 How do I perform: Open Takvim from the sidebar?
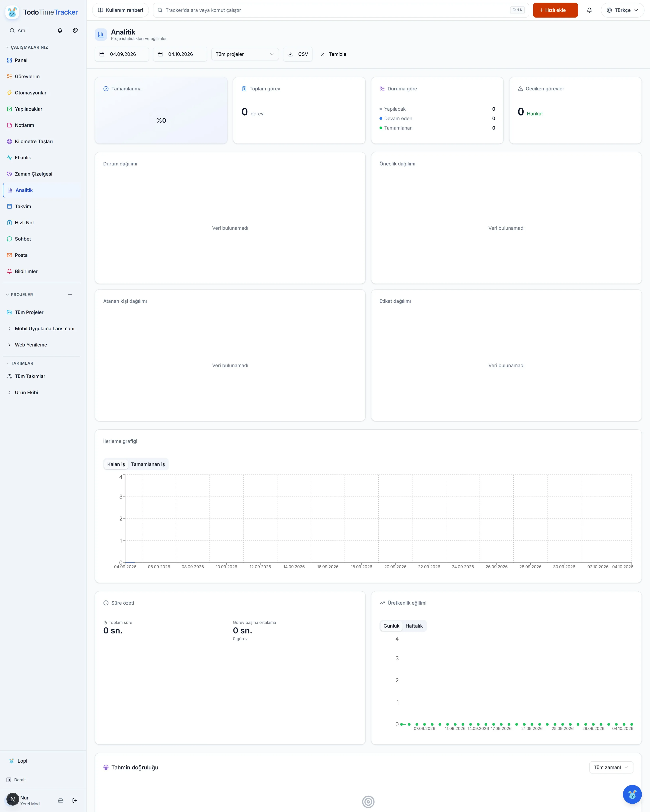click(42, 206)
